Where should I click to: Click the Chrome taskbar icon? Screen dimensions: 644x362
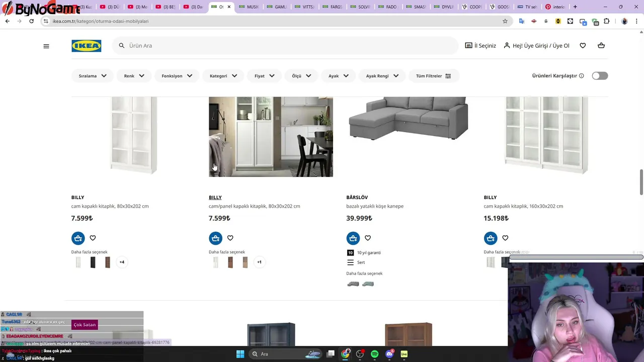click(x=345, y=354)
